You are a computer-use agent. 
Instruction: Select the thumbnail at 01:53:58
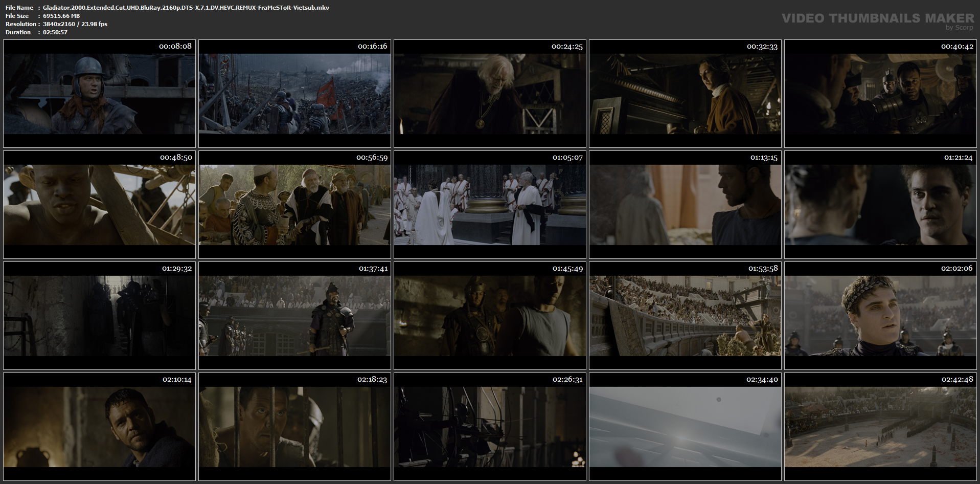pyautogui.click(x=685, y=316)
